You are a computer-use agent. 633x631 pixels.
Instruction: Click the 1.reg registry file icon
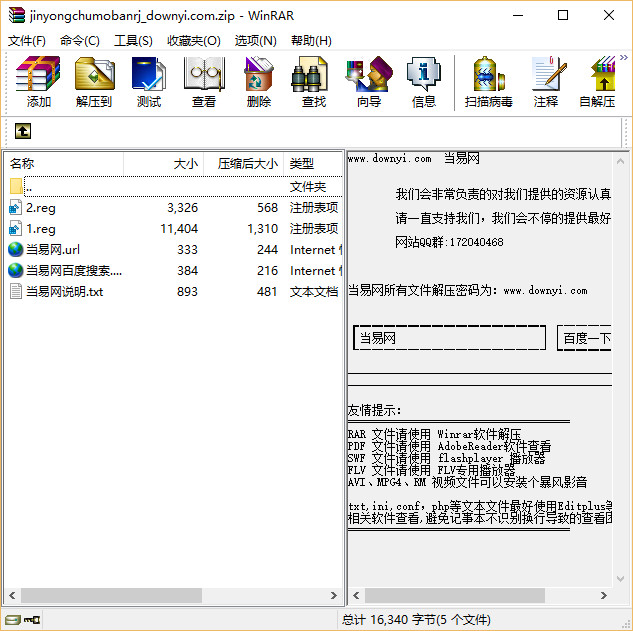[x=15, y=229]
